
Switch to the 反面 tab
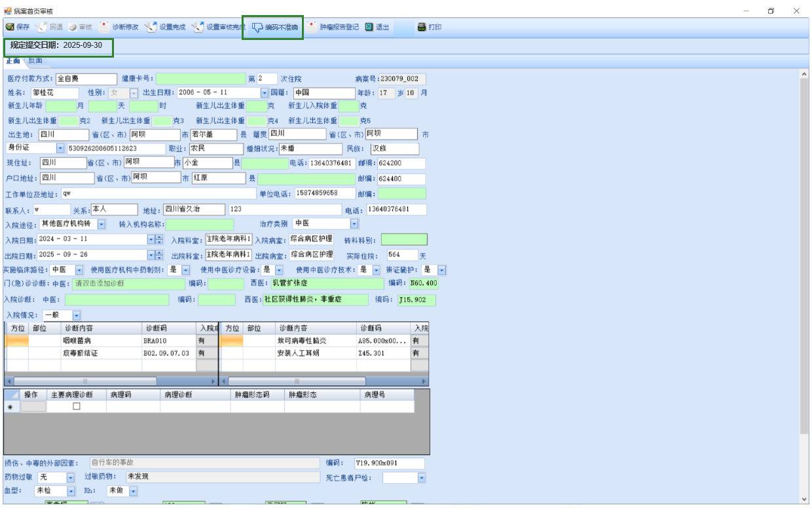35,60
